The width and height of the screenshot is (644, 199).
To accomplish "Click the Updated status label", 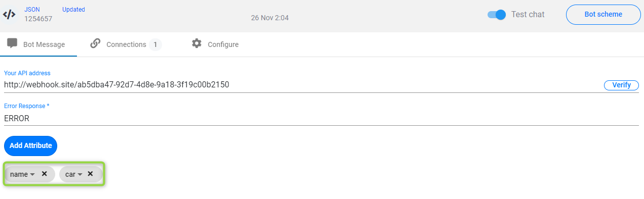I will point(73,10).
